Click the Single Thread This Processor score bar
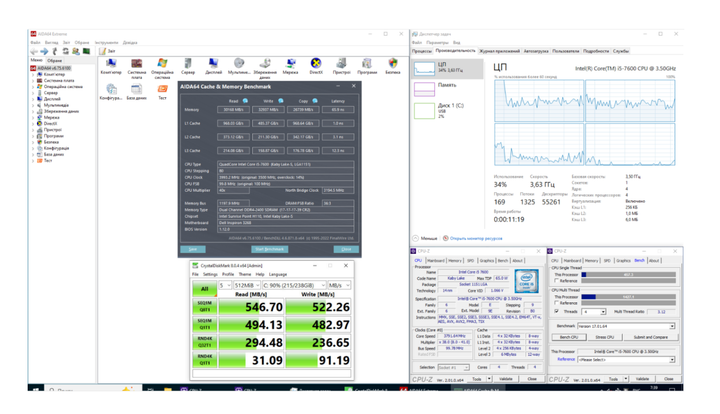 (x=628, y=274)
